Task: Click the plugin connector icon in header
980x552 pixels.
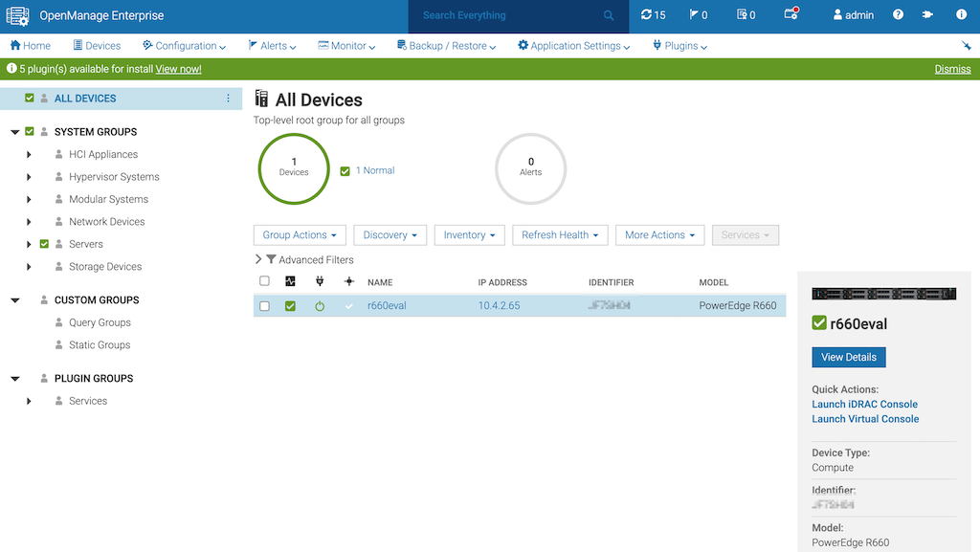Action: coord(927,14)
